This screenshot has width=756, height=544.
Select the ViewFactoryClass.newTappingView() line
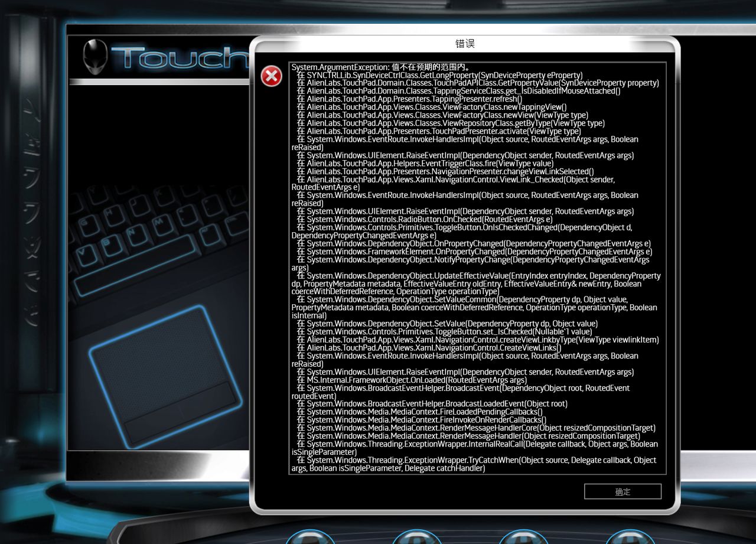pos(432,108)
